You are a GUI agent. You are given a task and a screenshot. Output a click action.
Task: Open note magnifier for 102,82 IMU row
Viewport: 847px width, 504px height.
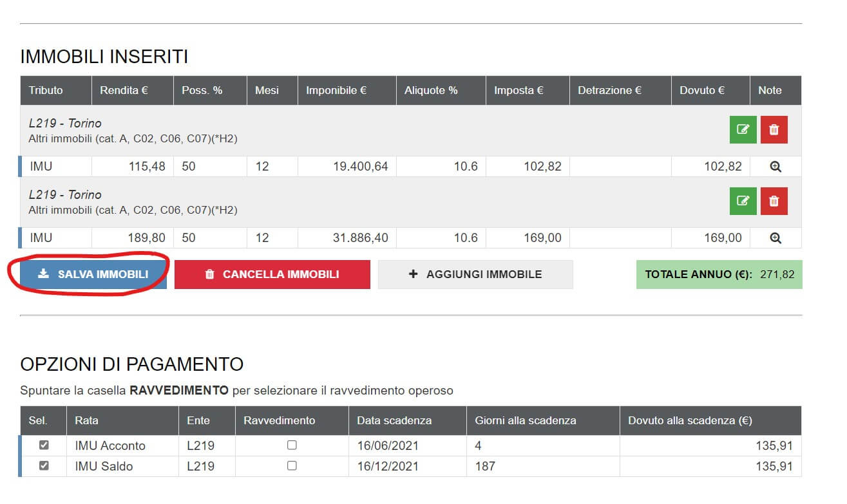776,167
